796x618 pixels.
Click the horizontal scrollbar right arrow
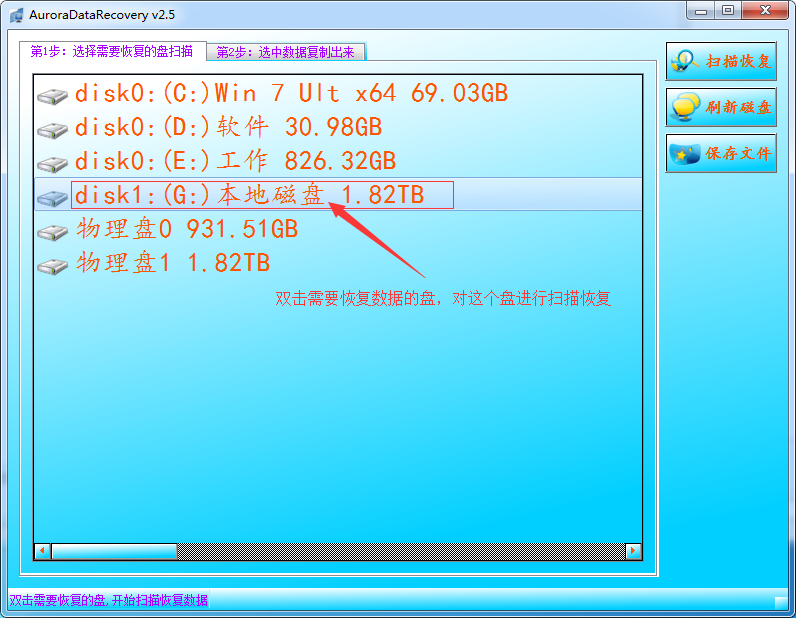tap(633, 551)
